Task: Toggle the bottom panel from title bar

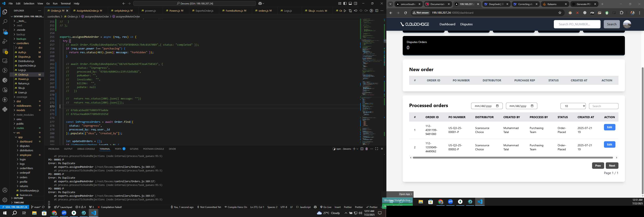Action: tap(350, 3)
